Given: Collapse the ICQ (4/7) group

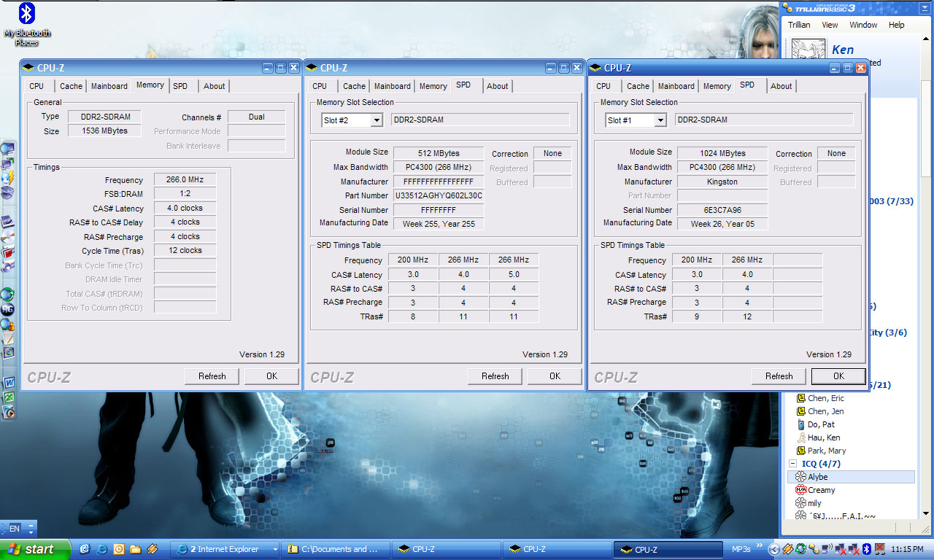Looking at the screenshot, I should [x=793, y=464].
